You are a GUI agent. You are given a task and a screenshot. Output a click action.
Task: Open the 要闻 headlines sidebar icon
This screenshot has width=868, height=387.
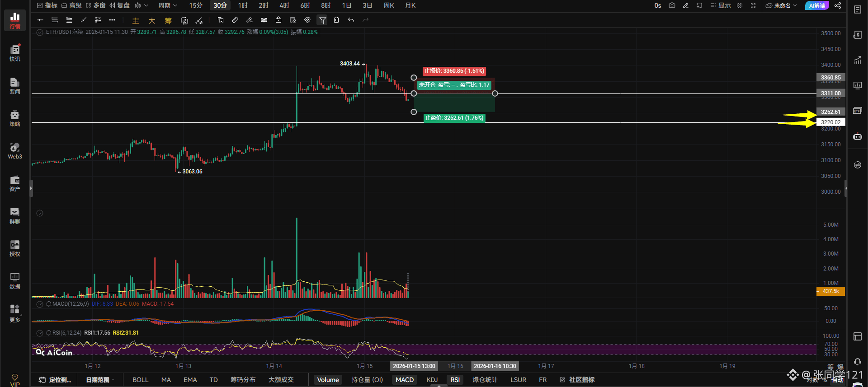15,85
